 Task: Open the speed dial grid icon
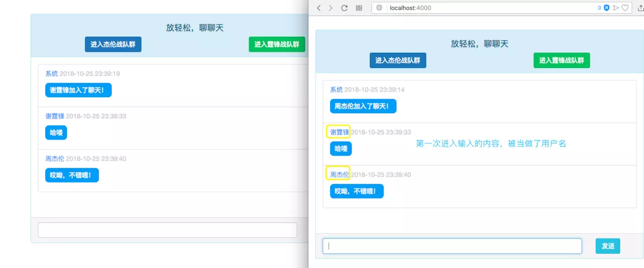tap(359, 8)
